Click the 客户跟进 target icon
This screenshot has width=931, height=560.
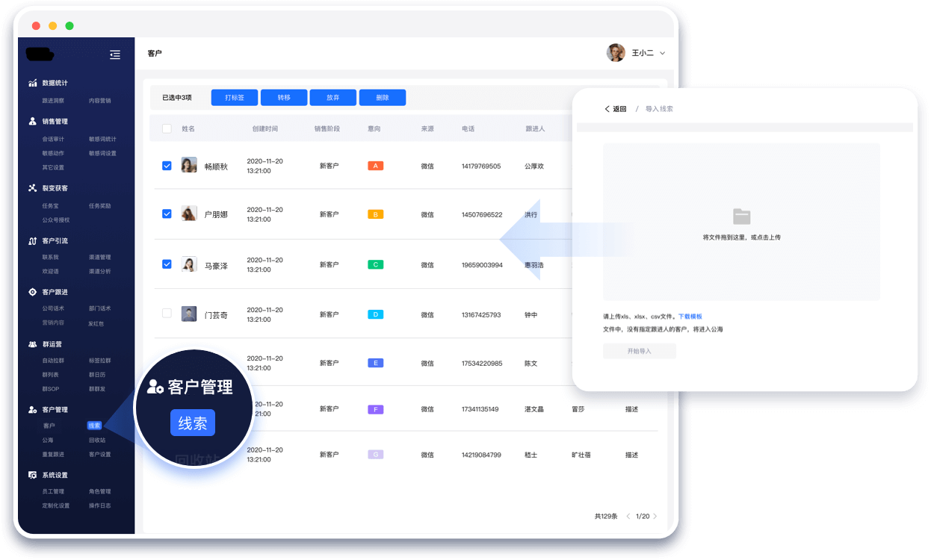click(x=32, y=292)
